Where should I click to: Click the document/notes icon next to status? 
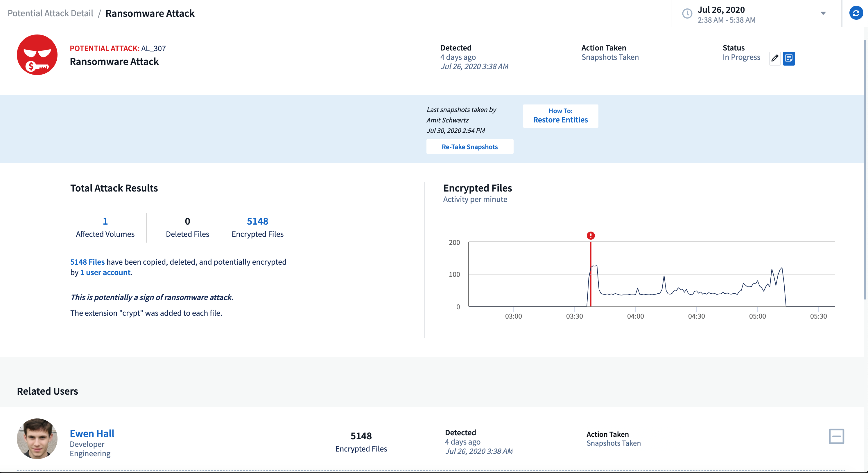pos(789,57)
